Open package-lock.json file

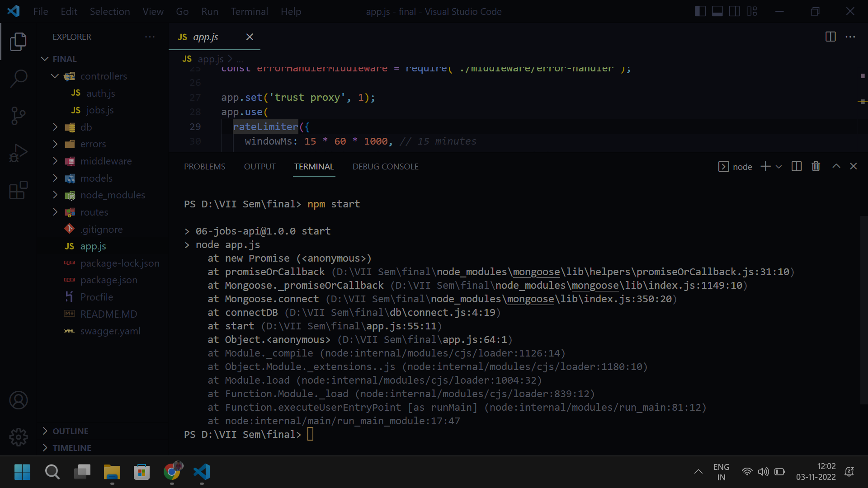pos(103,263)
